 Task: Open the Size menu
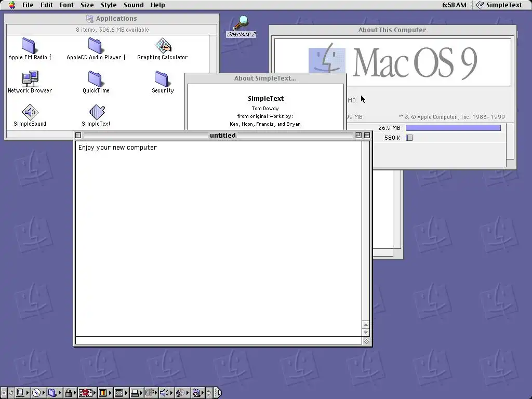tap(87, 5)
